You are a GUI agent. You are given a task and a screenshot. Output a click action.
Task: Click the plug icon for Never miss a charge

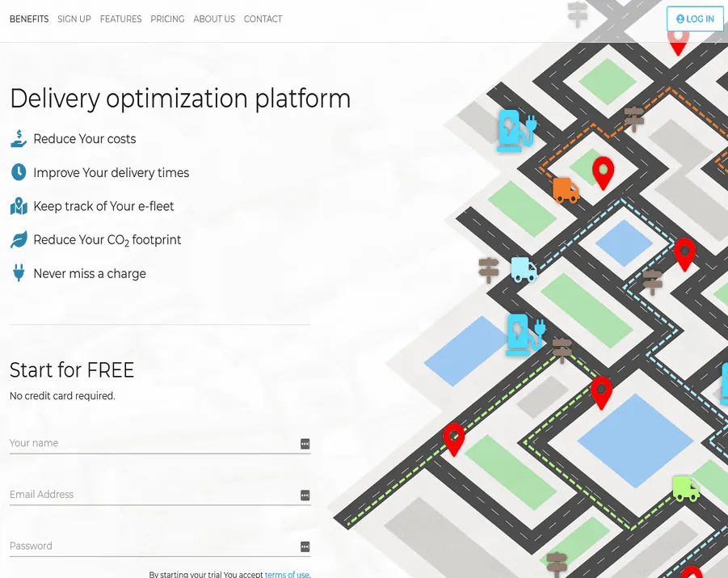tap(18, 272)
